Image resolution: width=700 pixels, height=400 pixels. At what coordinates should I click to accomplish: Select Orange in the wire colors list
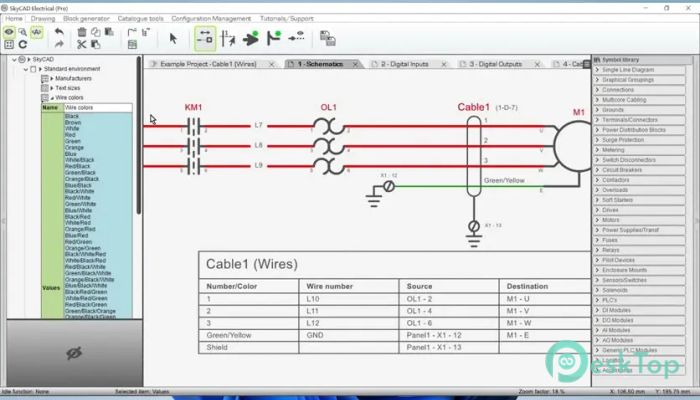[x=74, y=147]
